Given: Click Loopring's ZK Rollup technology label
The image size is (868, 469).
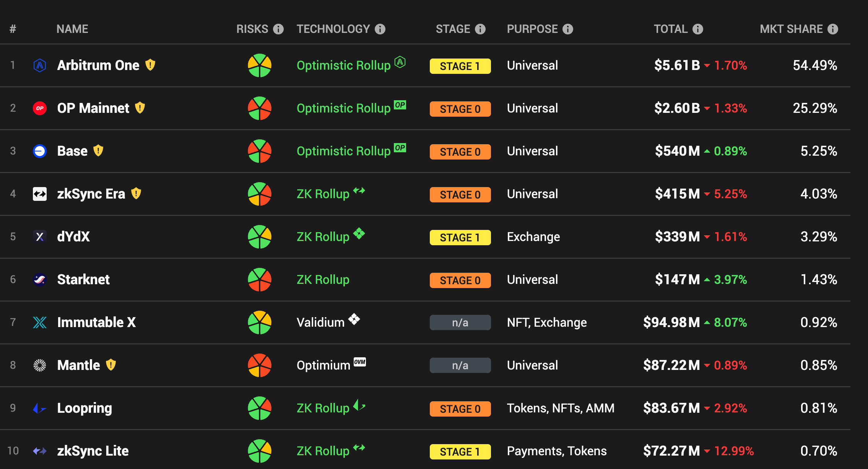Looking at the screenshot, I should 323,408.
